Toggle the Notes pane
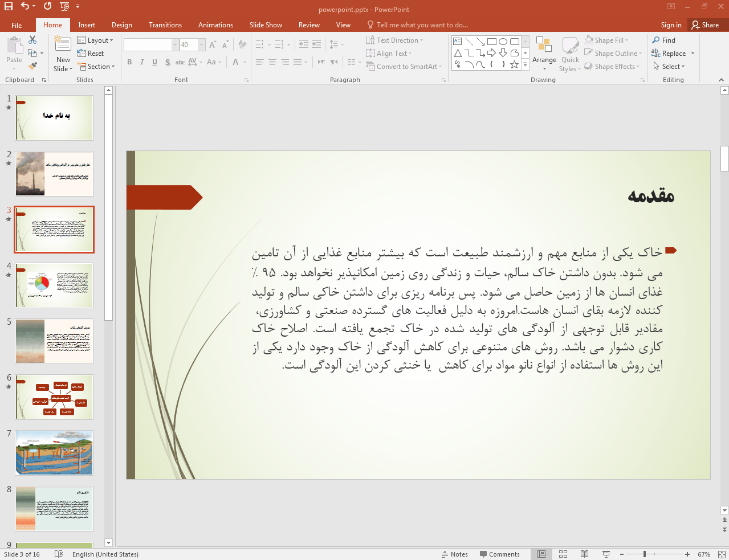This screenshot has height=560, width=729. (454, 554)
